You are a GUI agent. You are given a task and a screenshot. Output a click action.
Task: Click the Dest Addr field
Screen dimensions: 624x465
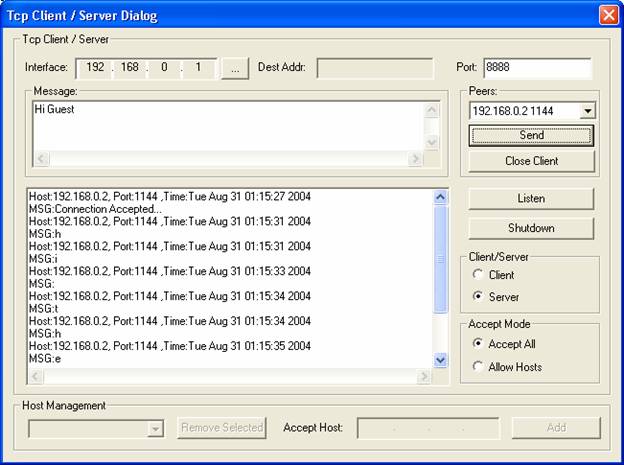[x=375, y=68]
